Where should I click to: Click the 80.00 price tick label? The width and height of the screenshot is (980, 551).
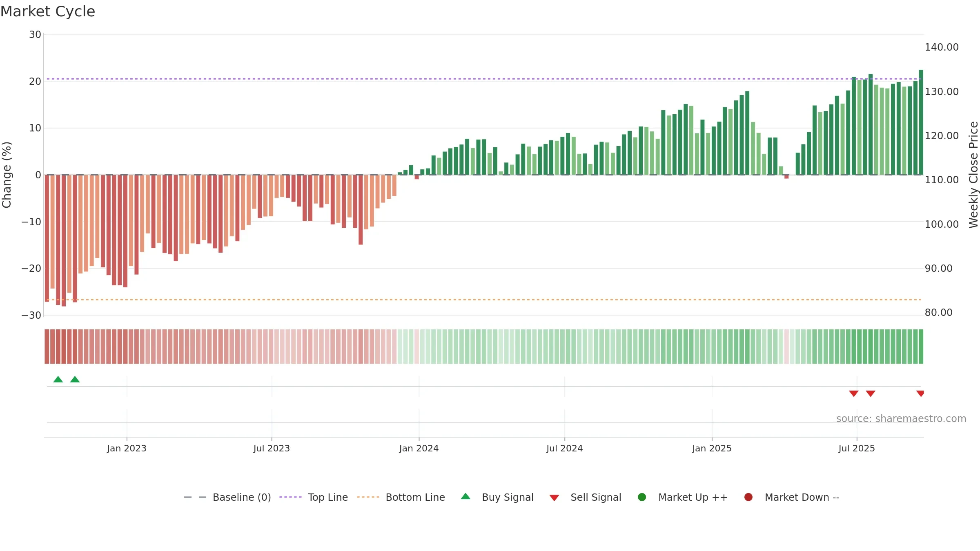[x=938, y=312]
